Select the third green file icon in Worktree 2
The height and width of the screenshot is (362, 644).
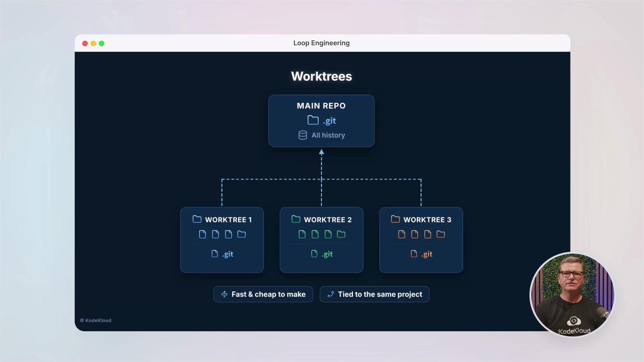pos(328,234)
